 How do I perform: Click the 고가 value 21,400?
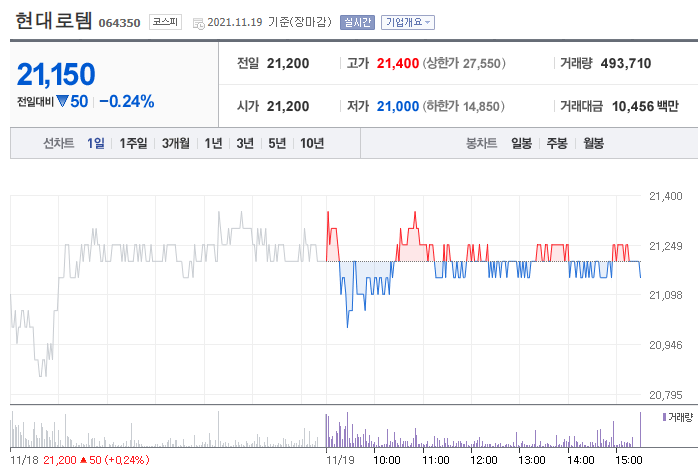398,64
